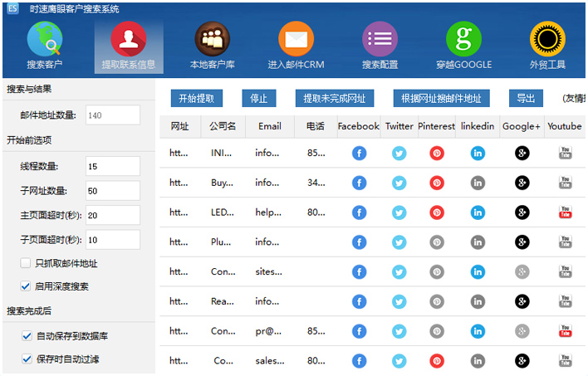Click Facebook icon in the first row
Viewport: 588px width, 376px height.
359,153
